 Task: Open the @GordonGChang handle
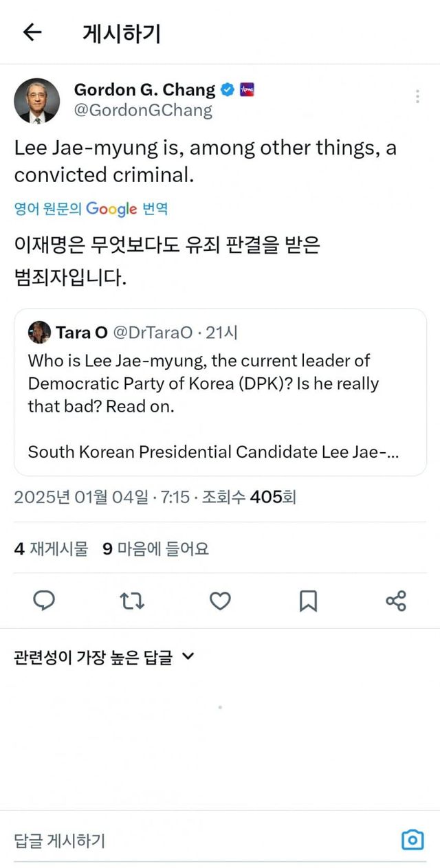143,110
